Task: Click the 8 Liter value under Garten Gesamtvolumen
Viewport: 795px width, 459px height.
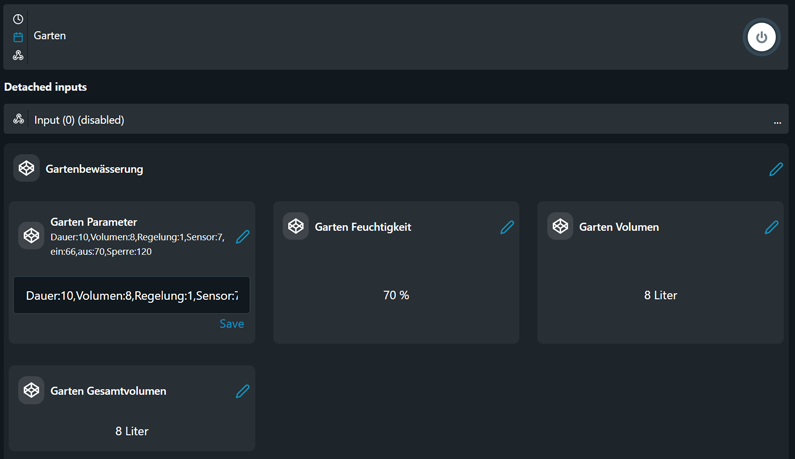Action: 132,431
